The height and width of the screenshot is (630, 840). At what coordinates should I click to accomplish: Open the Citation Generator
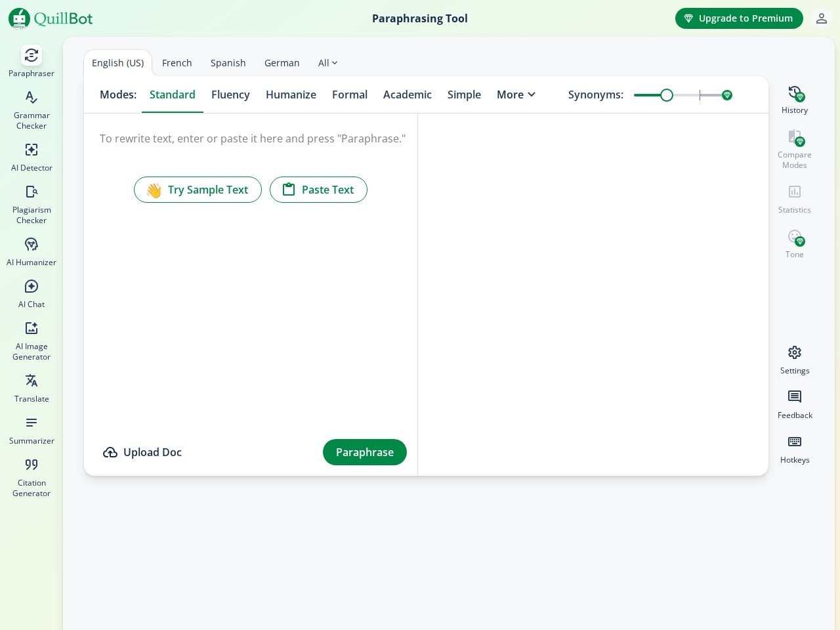coord(31,477)
